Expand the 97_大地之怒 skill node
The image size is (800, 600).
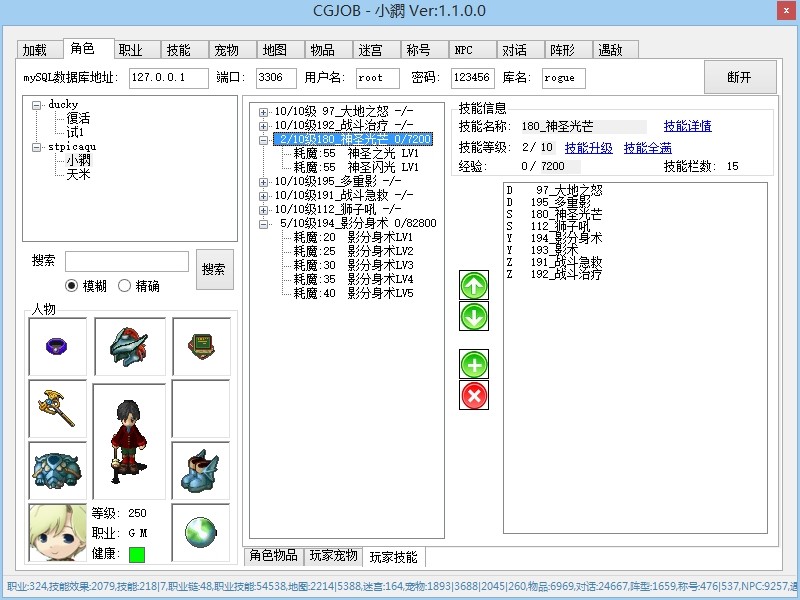pyautogui.click(x=263, y=112)
